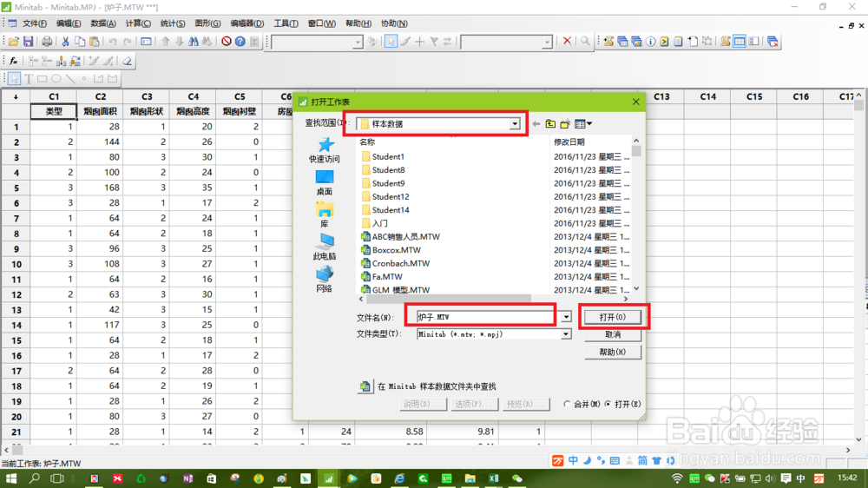Select the 合并(M) Merge radio button
Viewport: 868px width, 488px height.
click(x=567, y=405)
